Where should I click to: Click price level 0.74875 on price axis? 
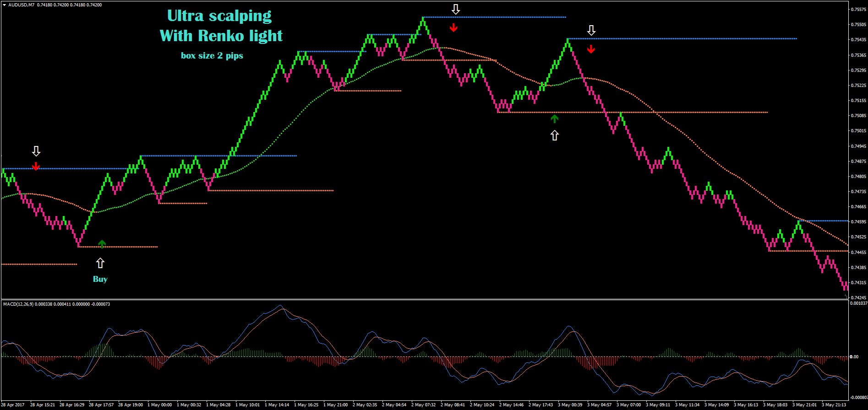coord(859,162)
